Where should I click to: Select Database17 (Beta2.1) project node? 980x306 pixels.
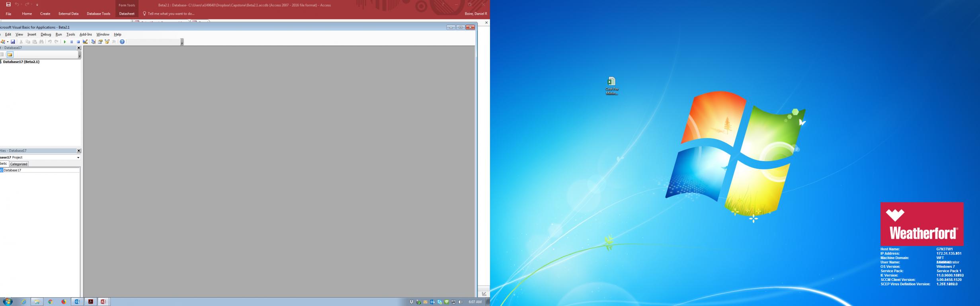(x=21, y=62)
